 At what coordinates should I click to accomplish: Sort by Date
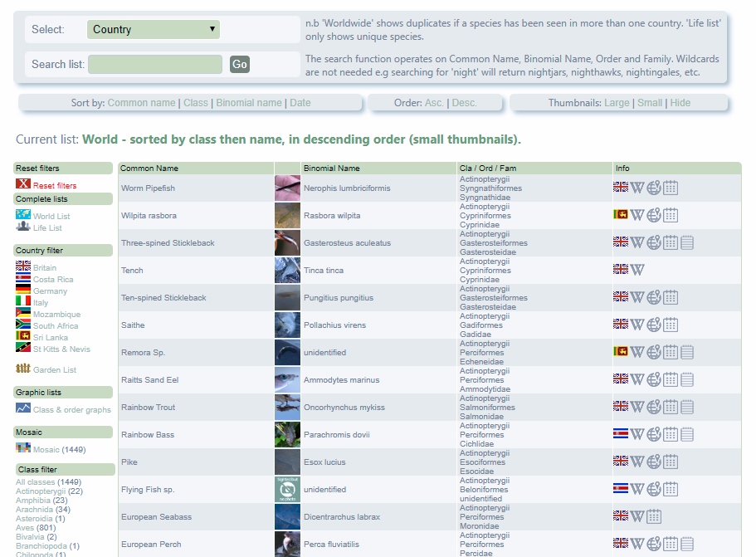click(x=300, y=103)
